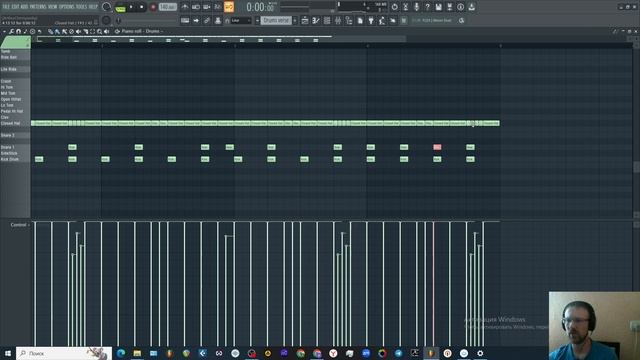
Task: Open the TOOLS menu
Action: pos(81,7)
